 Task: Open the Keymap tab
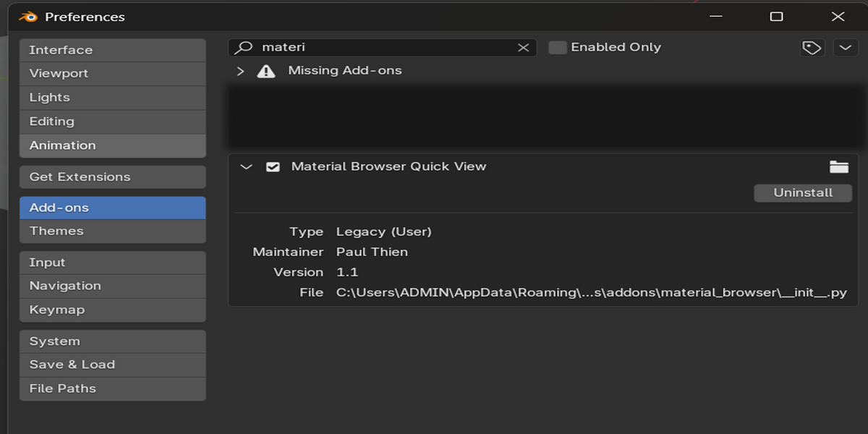pyautogui.click(x=113, y=310)
